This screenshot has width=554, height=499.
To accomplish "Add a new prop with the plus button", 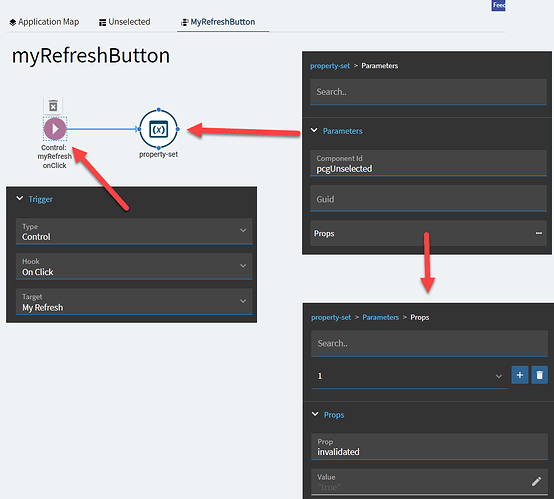I will pyautogui.click(x=520, y=375).
